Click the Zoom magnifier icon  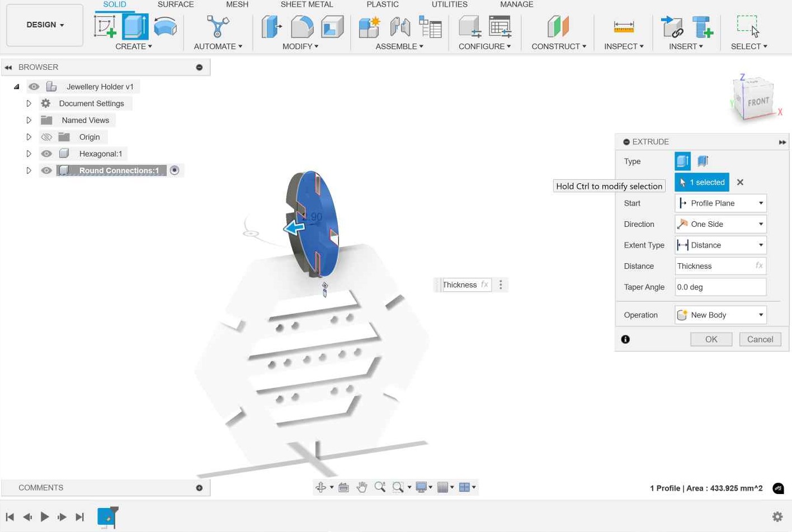tap(380, 487)
